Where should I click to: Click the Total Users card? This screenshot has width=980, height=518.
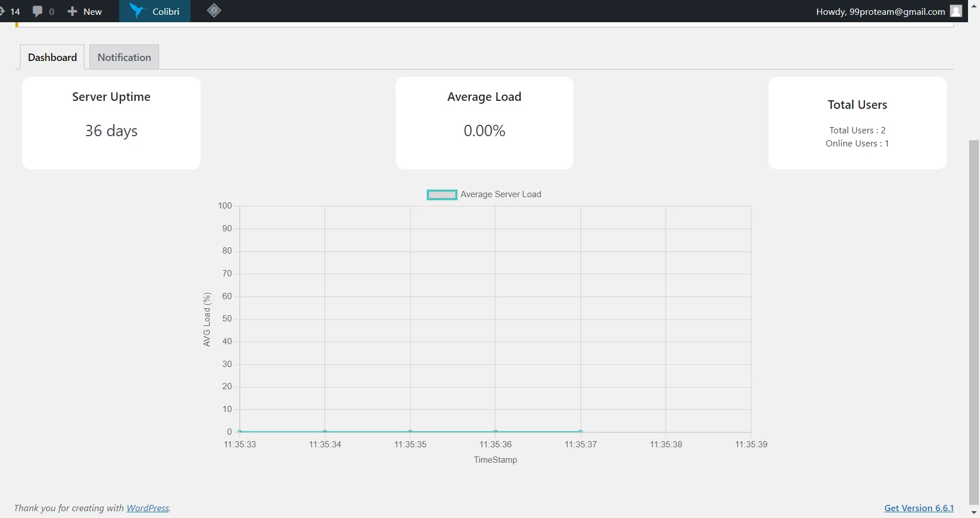point(857,123)
